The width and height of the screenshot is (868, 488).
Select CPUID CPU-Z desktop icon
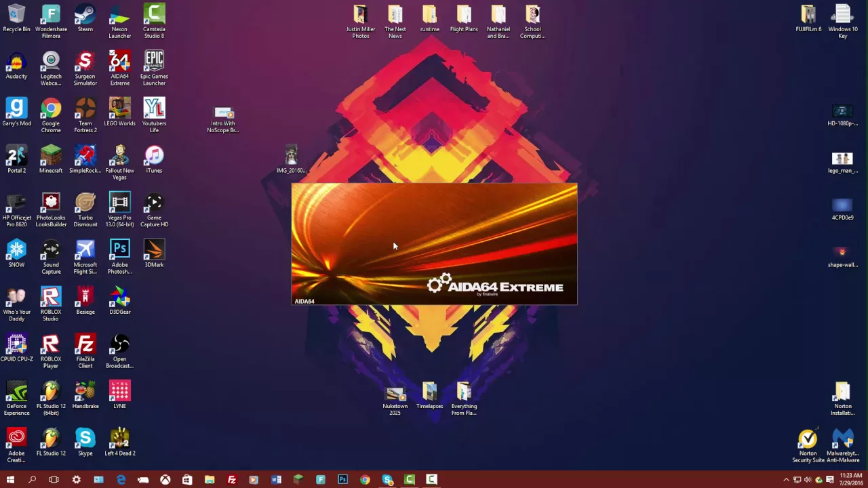click(16, 348)
